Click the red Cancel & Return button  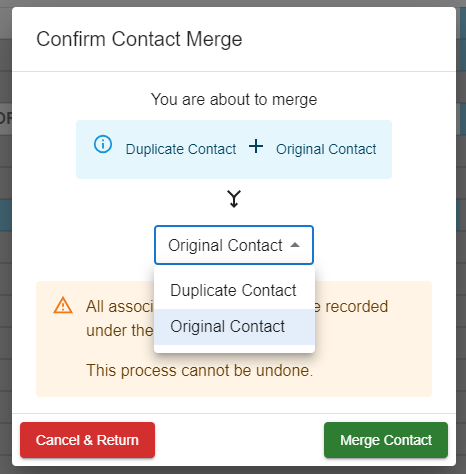coord(87,440)
